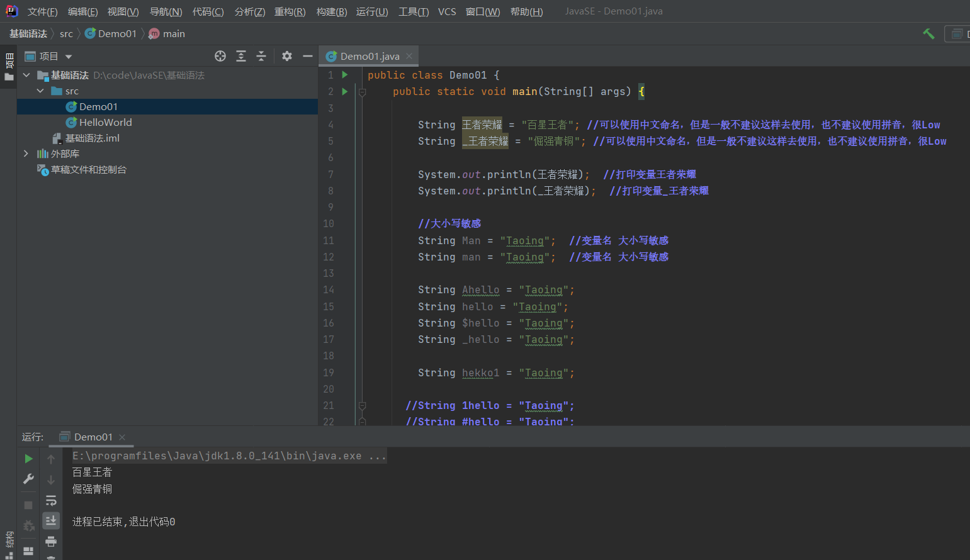Image resolution: width=970 pixels, height=560 pixels.
Task: Toggle Soft-Wrap in the run console
Action: (x=51, y=500)
